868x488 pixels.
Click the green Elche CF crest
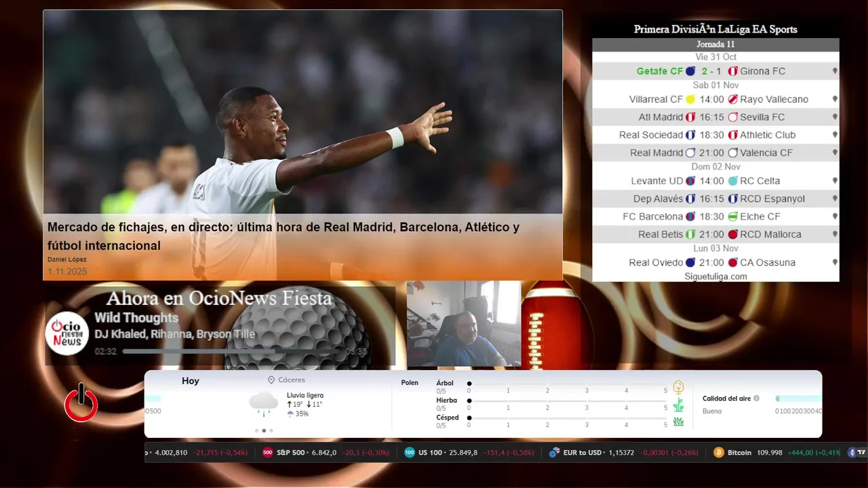[732, 217]
